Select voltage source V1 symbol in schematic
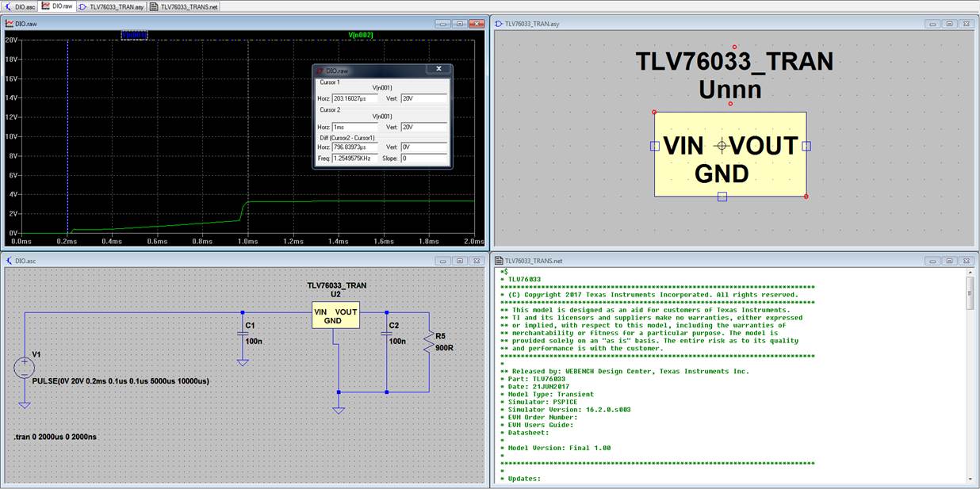Viewport: 980px width, 489px height. pyautogui.click(x=25, y=367)
